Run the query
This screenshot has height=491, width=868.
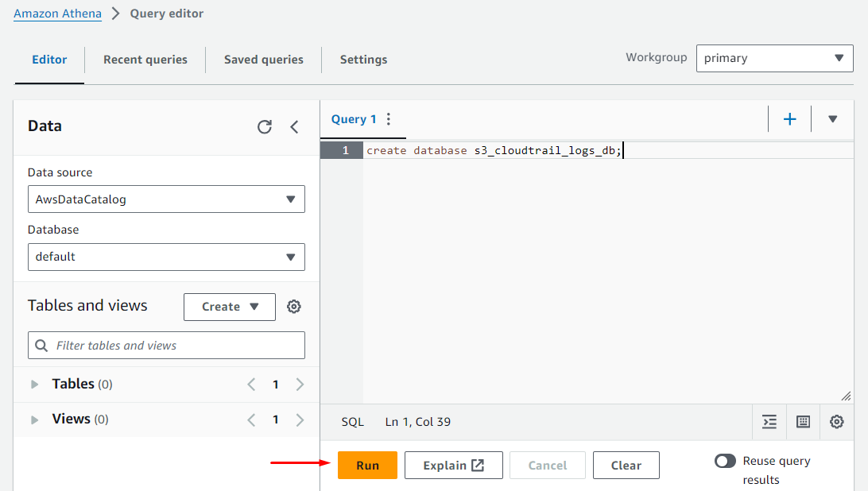click(367, 466)
